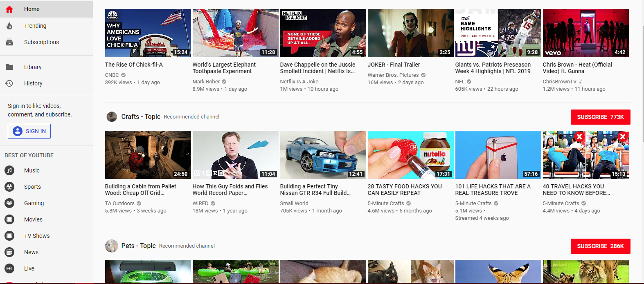Screen dimensions: 644x284
Task: Open JOKER - Final Trailer title link
Action: pos(394,65)
